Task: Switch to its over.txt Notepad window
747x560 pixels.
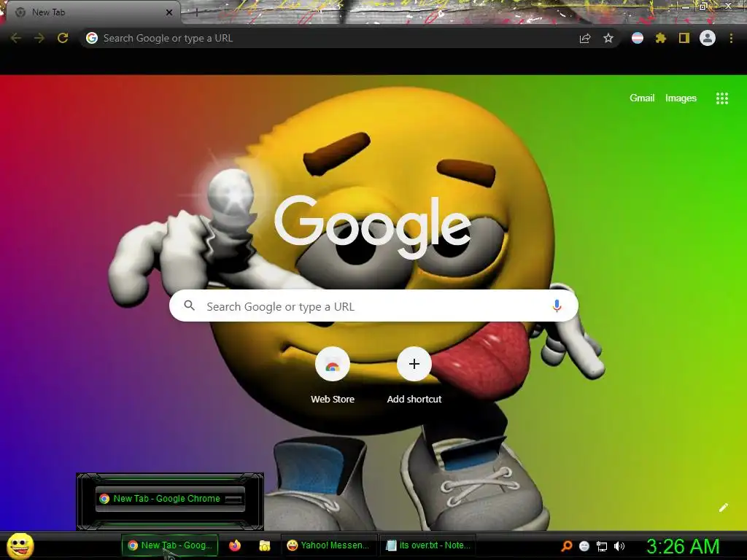Action: 427,545
